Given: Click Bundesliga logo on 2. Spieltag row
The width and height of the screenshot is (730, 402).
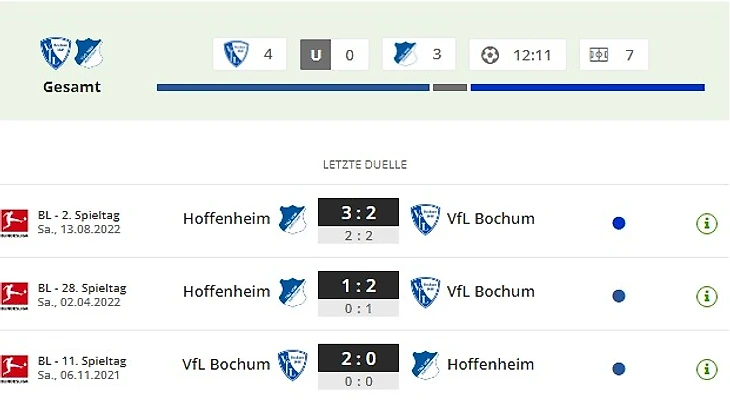Looking at the screenshot, I should 14,221.
